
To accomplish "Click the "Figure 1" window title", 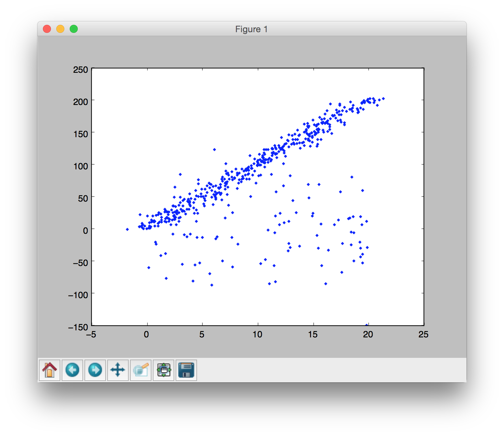I will click(251, 29).
